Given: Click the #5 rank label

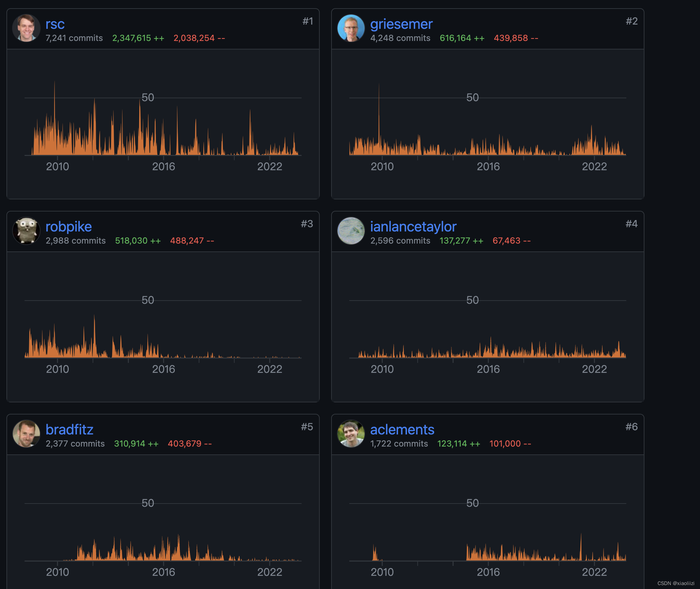Looking at the screenshot, I should [x=307, y=427].
